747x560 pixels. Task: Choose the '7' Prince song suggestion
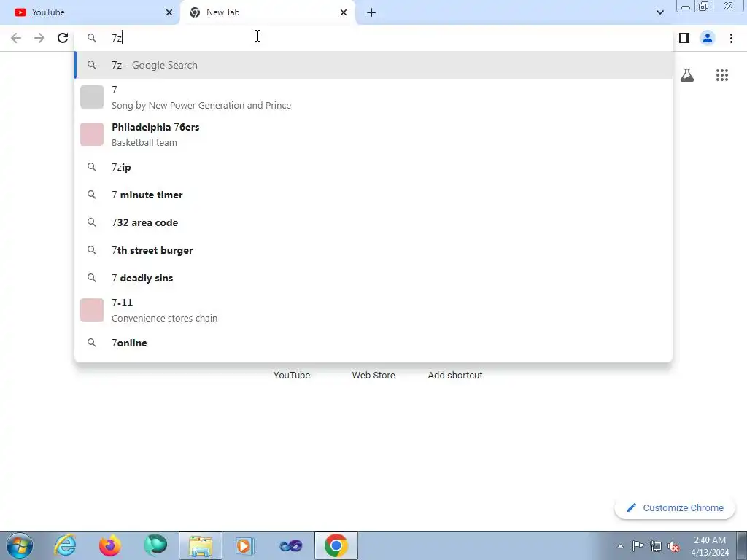click(x=373, y=97)
